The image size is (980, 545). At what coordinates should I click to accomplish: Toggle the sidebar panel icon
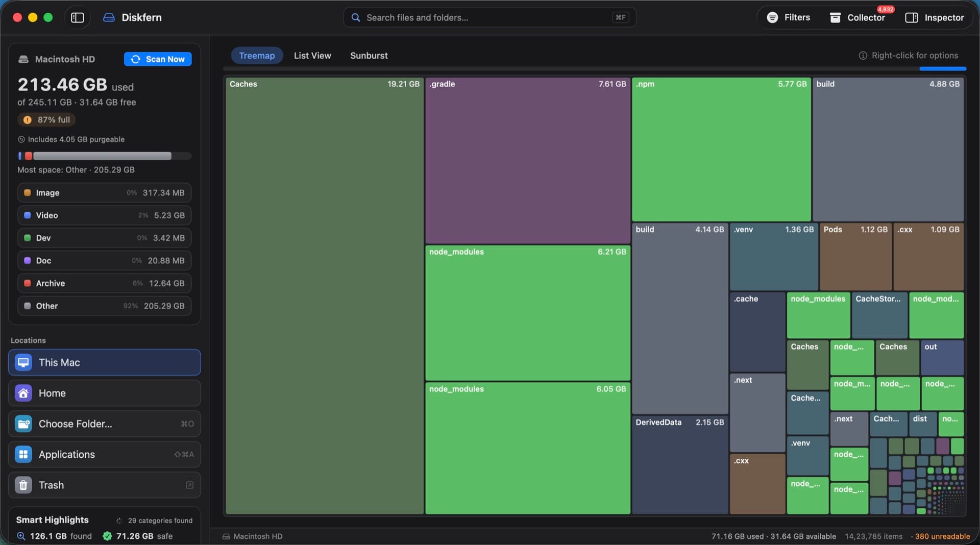point(77,17)
